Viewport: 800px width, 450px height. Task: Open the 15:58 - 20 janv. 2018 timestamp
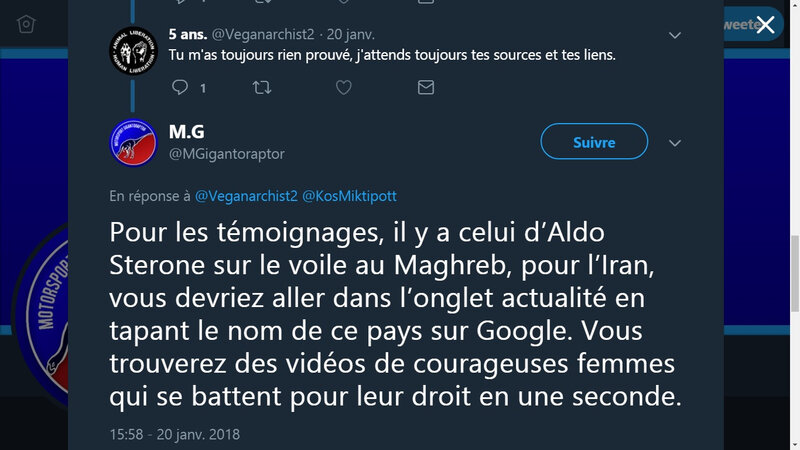pyautogui.click(x=174, y=434)
